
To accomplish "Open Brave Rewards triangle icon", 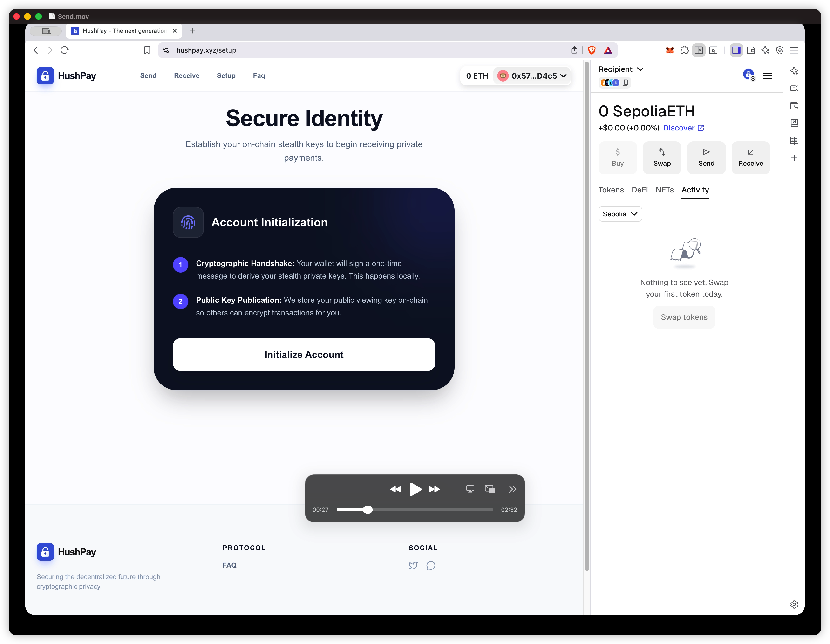I will tap(608, 50).
